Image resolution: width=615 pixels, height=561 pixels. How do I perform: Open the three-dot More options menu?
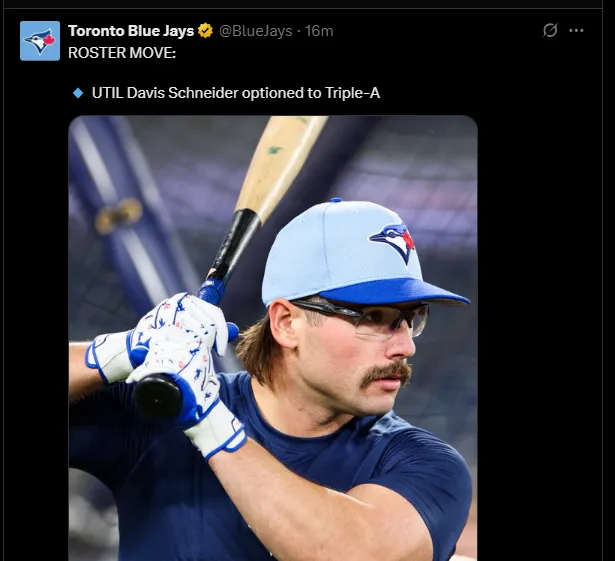(576, 30)
